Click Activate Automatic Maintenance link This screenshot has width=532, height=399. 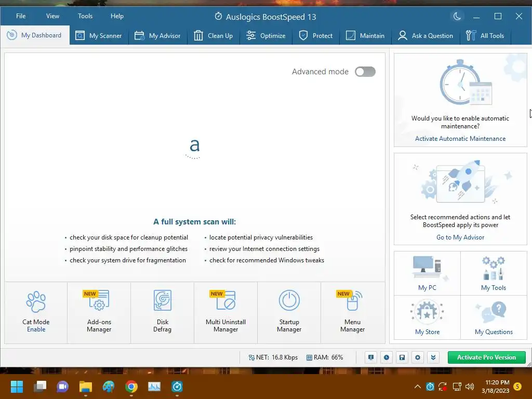tap(460, 138)
